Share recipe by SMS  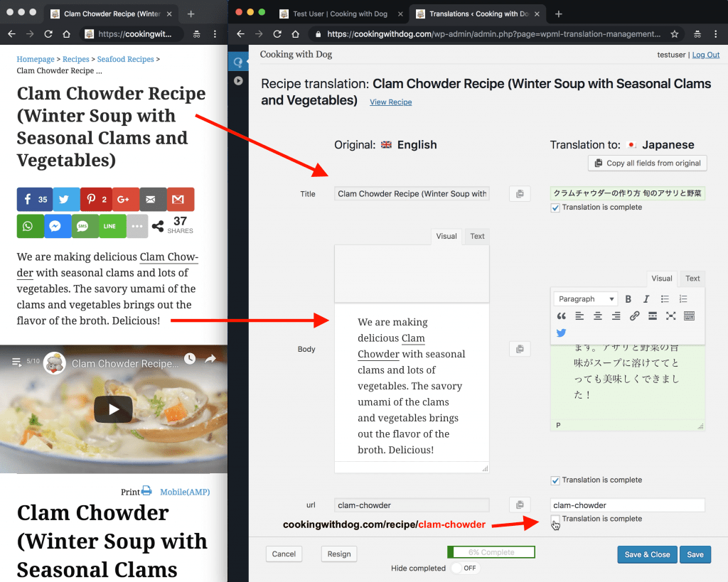(85, 226)
